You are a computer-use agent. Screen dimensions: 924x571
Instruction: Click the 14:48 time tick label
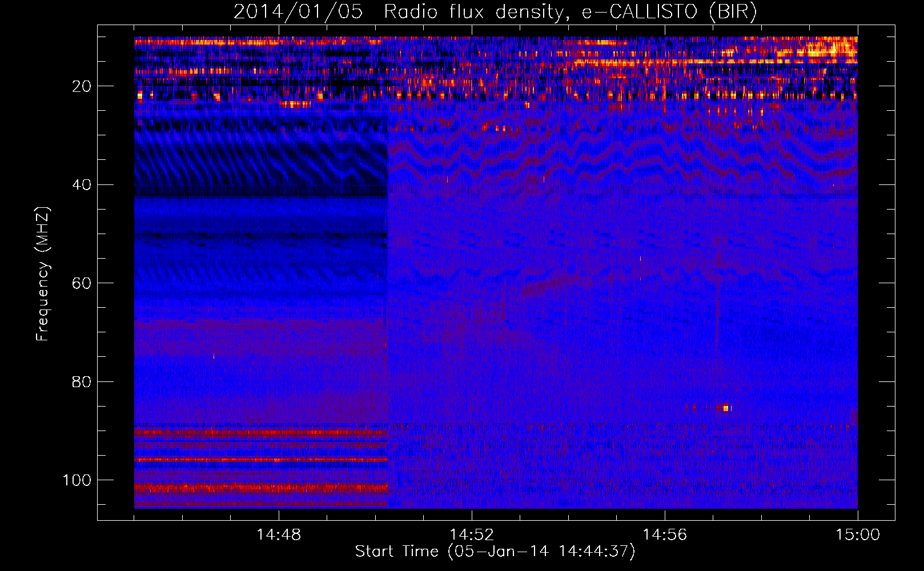pyautogui.click(x=279, y=535)
